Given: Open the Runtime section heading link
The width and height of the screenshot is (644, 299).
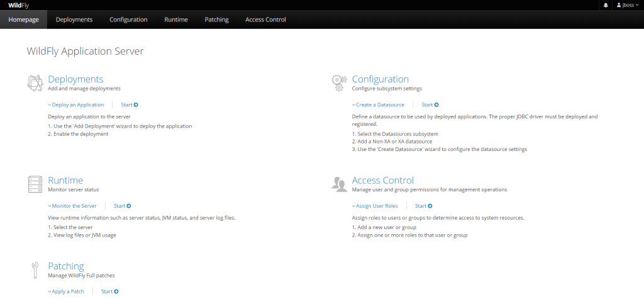Looking at the screenshot, I should [x=65, y=180].
